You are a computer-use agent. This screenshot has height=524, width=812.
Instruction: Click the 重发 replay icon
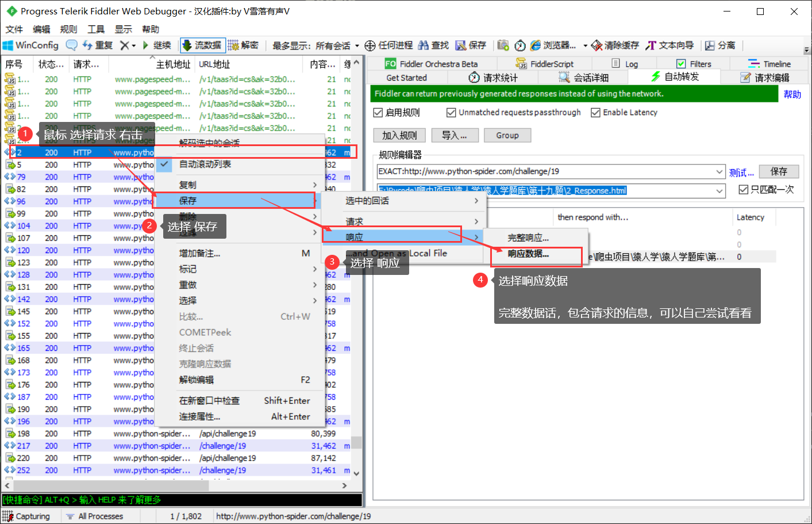coord(96,45)
